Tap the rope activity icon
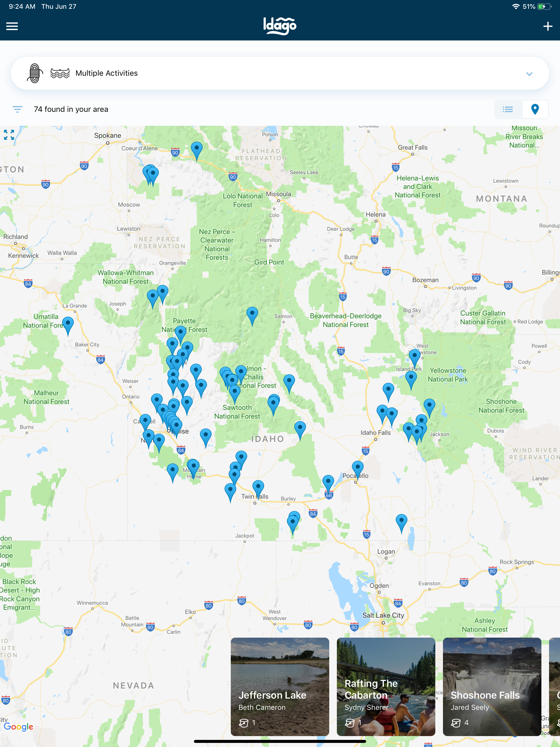Screen dimensions: 560x747 (x=35, y=73)
